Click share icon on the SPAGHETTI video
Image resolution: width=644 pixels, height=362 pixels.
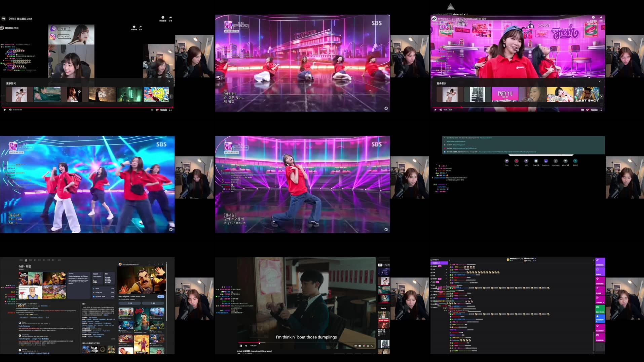pyautogui.click(x=601, y=18)
